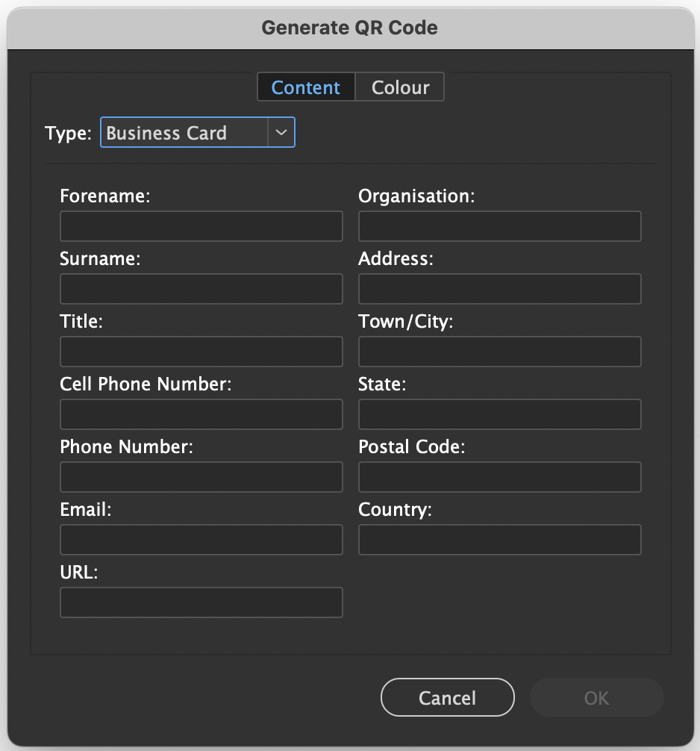Click the State input field
This screenshot has height=751, width=700.
499,414
